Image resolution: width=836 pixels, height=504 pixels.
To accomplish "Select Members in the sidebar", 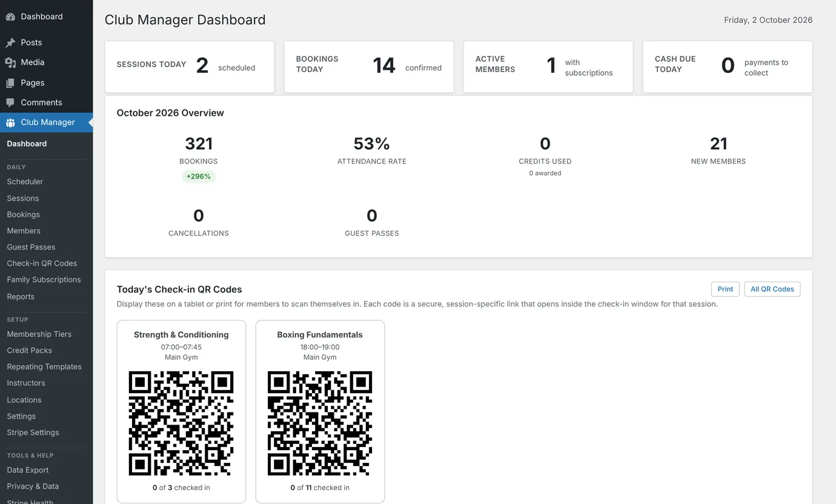I will (x=24, y=231).
